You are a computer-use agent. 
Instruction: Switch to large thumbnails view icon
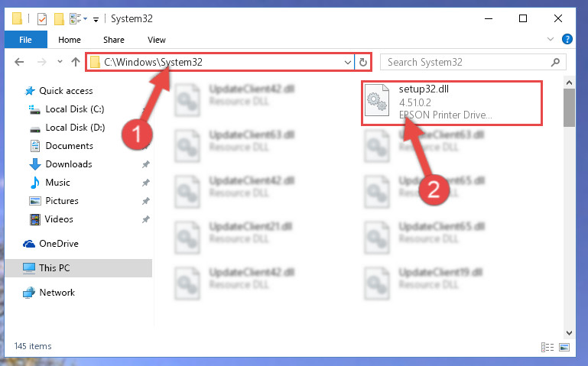pos(564,347)
